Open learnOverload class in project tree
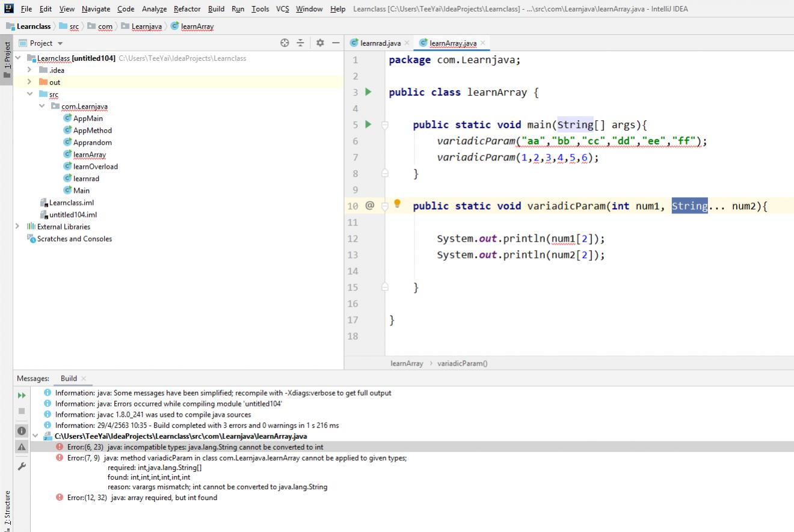The height and width of the screenshot is (532, 794). pos(95,167)
